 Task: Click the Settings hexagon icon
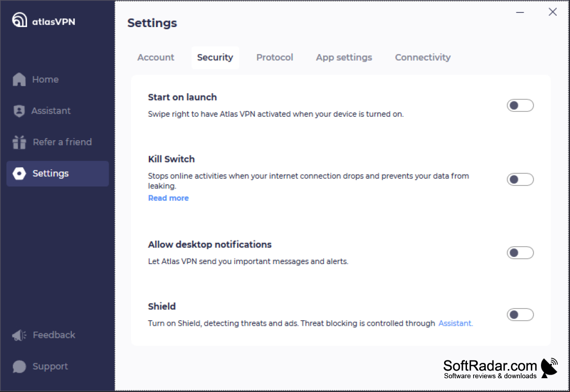[x=19, y=174]
